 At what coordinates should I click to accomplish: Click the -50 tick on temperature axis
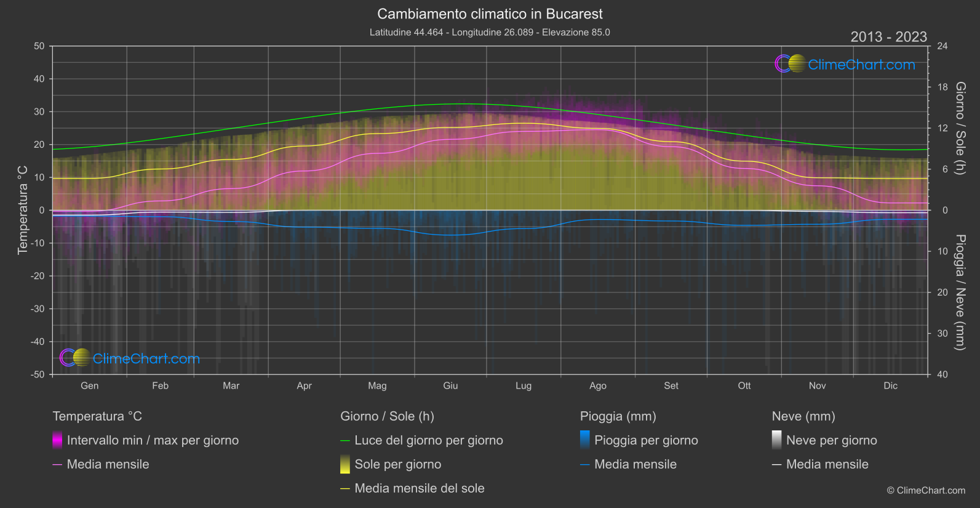tap(38, 374)
